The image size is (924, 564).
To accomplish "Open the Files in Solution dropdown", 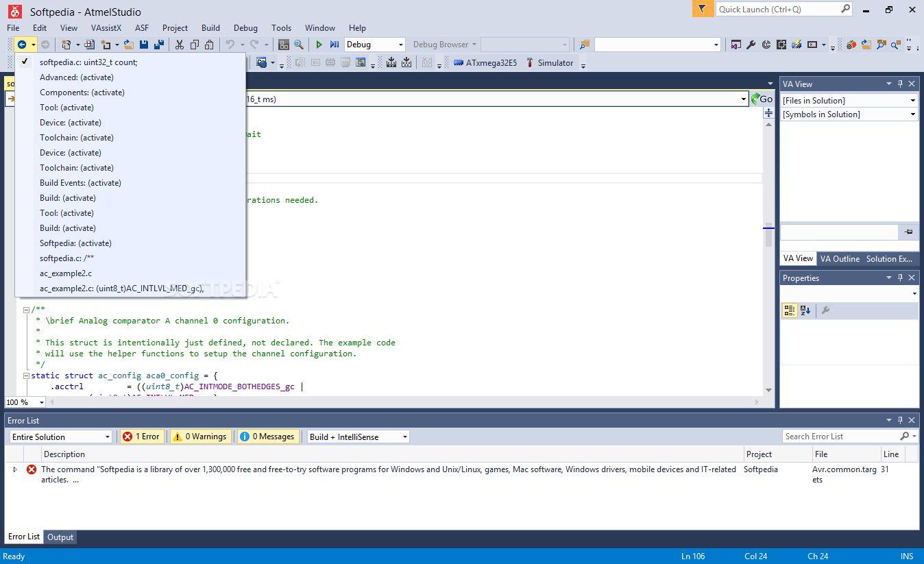I will [912, 101].
